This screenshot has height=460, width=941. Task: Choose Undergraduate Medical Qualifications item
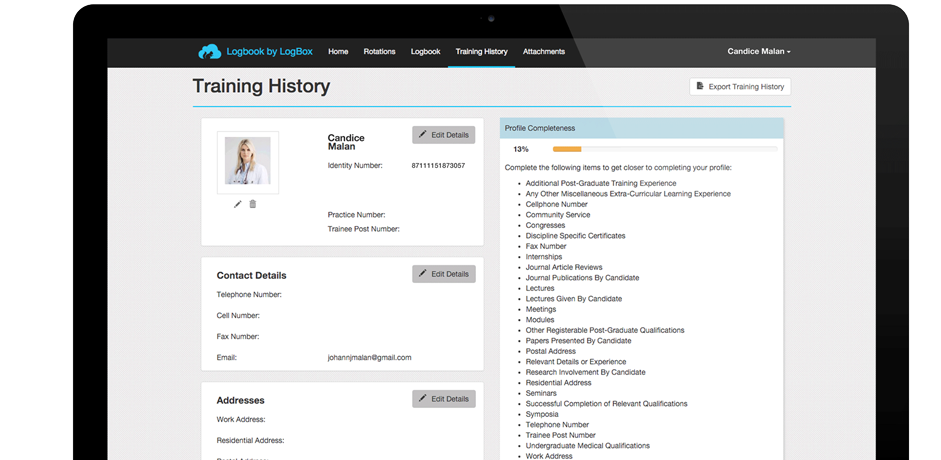coord(587,446)
